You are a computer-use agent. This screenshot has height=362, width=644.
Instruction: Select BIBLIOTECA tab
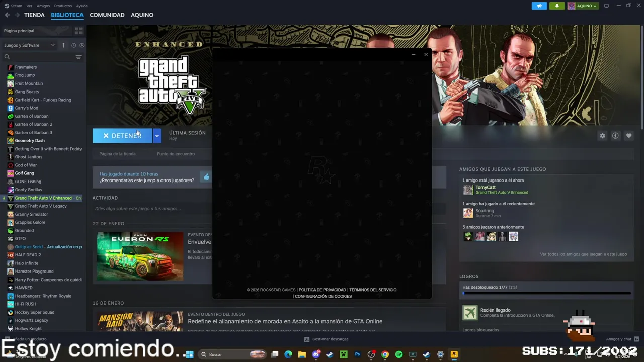point(67,15)
